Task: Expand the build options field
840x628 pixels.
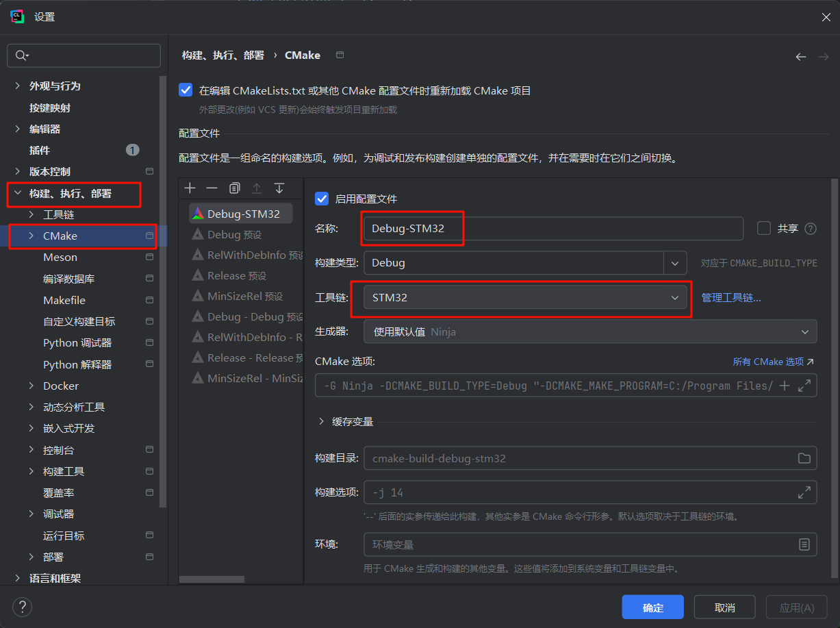Action: (804, 492)
